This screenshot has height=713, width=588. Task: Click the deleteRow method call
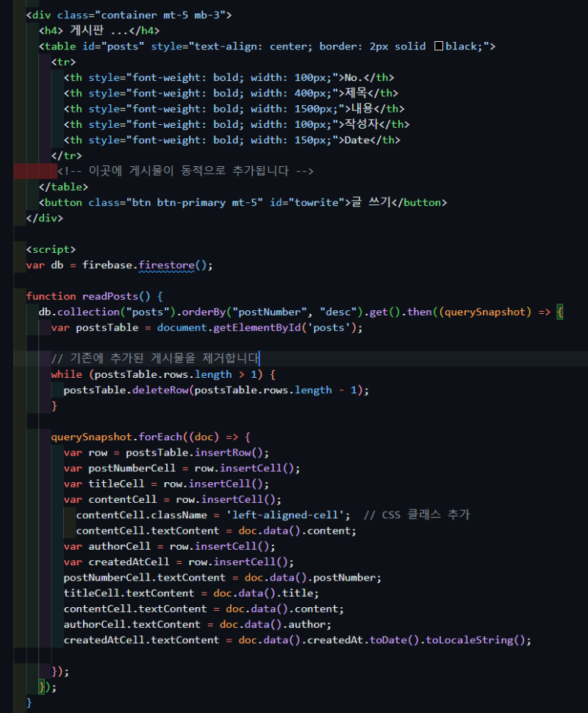click(160, 390)
